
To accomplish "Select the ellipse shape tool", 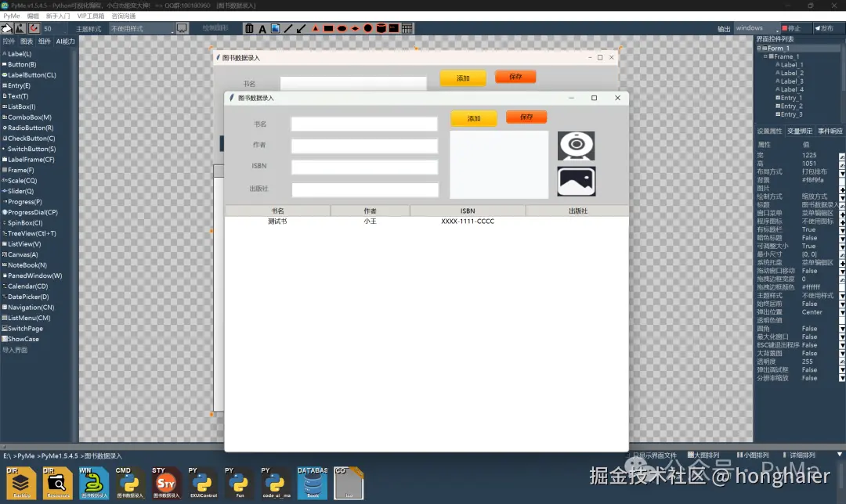I will (x=342, y=29).
